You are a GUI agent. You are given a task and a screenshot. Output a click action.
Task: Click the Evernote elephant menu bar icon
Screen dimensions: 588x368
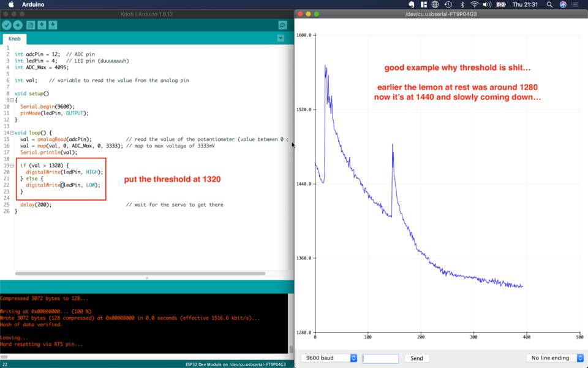(412, 4)
